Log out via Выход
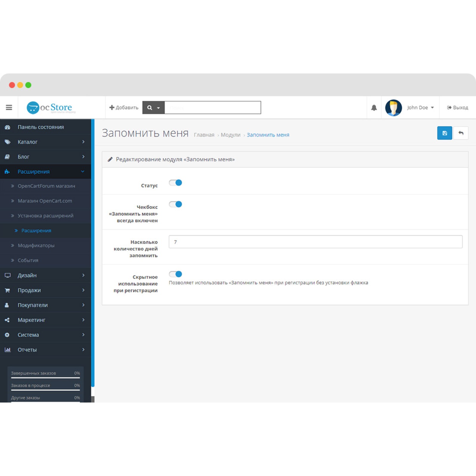The height and width of the screenshot is (476, 476). (x=458, y=107)
